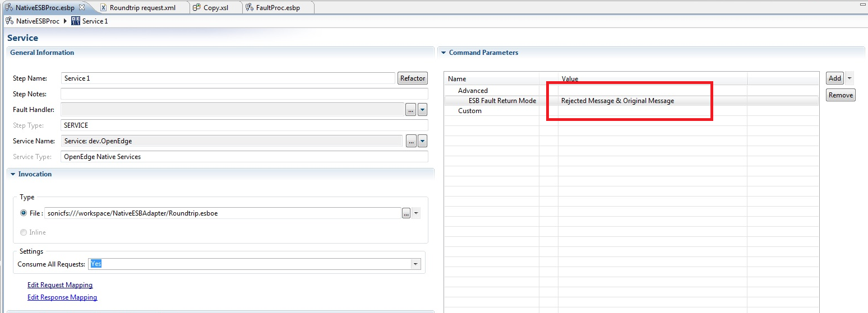Select the ESB Fault Return Mode row
868x313 pixels.
point(631,101)
